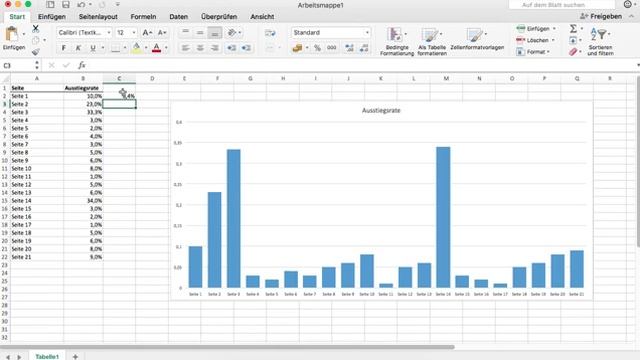The width and height of the screenshot is (640, 360).
Task: Toggle align text right
Action: tap(215, 48)
